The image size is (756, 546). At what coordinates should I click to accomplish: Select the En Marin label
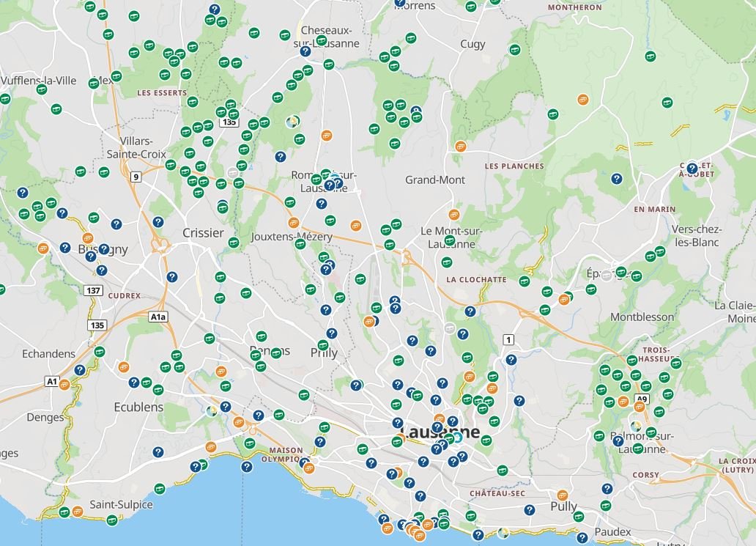click(x=654, y=210)
